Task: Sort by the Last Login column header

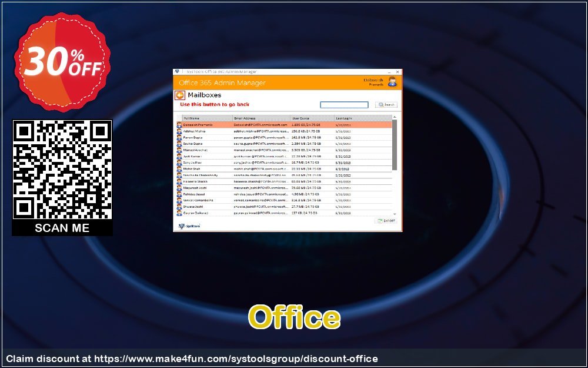Action: coord(363,118)
